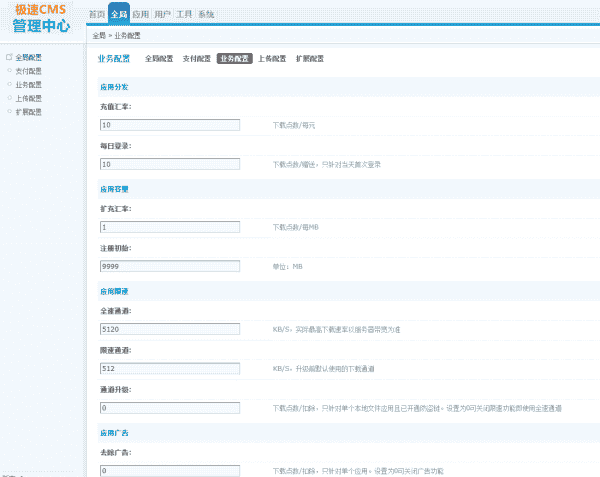Go to the 扩展配置 sub-tab
The image size is (600, 477).
coord(310,59)
